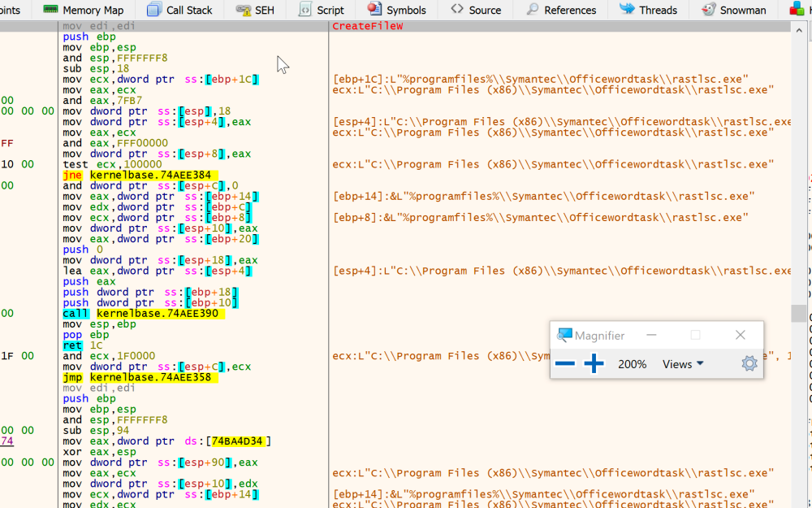Select the call kernelbase.74AEE390 instruction
The image size is (812, 508).
[141, 313]
